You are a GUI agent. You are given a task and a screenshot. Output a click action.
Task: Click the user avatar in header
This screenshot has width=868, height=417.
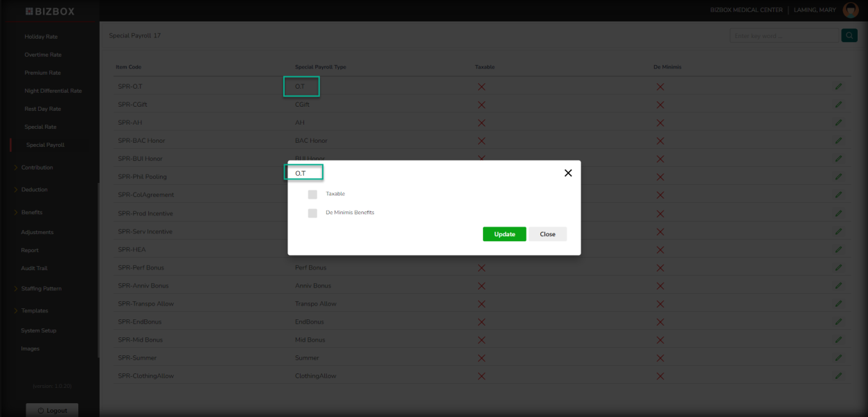click(x=850, y=10)
